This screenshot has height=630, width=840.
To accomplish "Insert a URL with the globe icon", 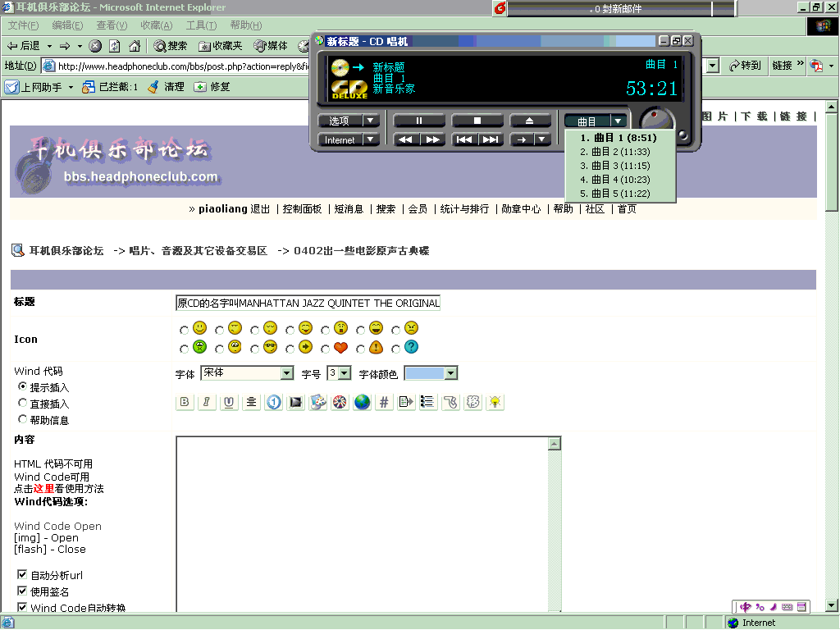I will (x=362, y=402).
